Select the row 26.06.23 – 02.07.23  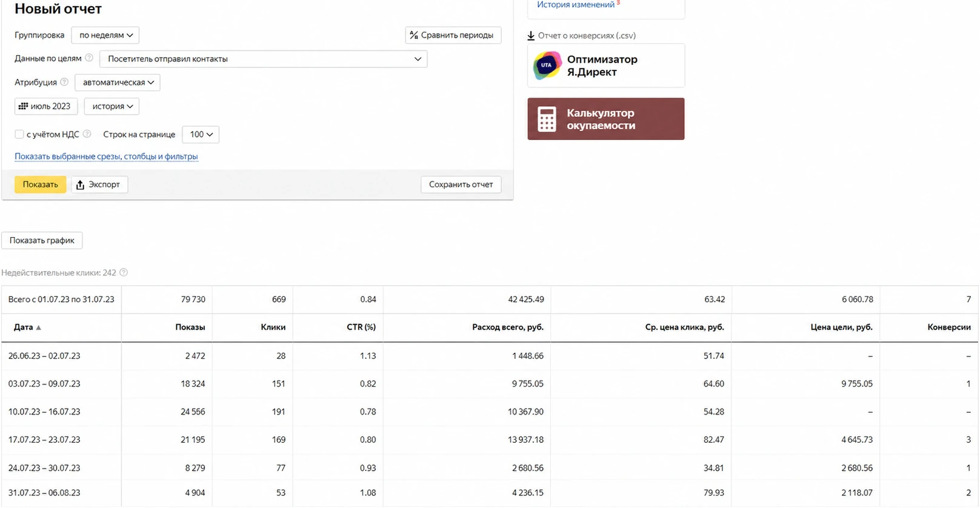pos(490,356)
